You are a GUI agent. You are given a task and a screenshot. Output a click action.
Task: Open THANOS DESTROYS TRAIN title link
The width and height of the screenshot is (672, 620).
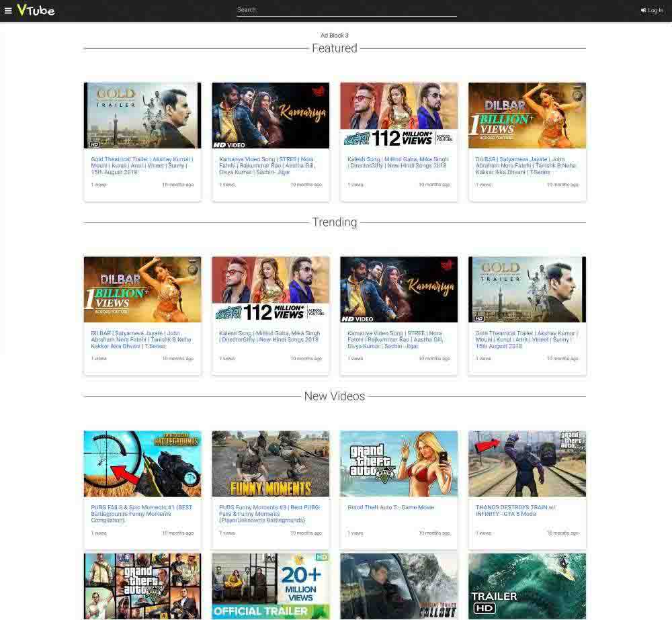[515, 511]
